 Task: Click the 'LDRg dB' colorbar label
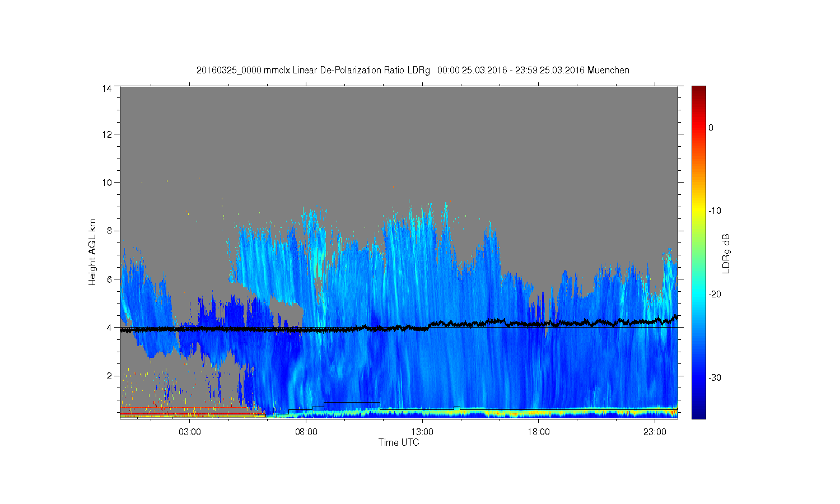pyautogui.click(x=726, y=253)
